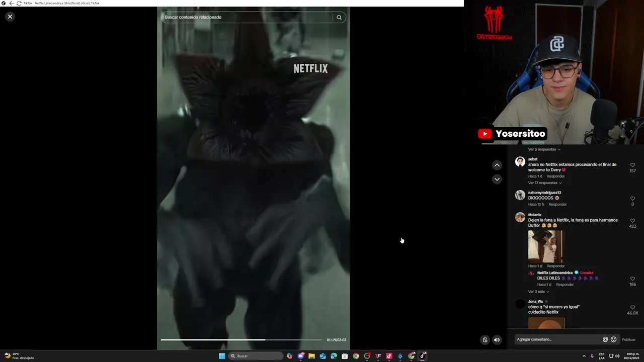Close the TikTok video viewer
The width and height of the screenshot is (644, 362).
click(x=10, y=17)
